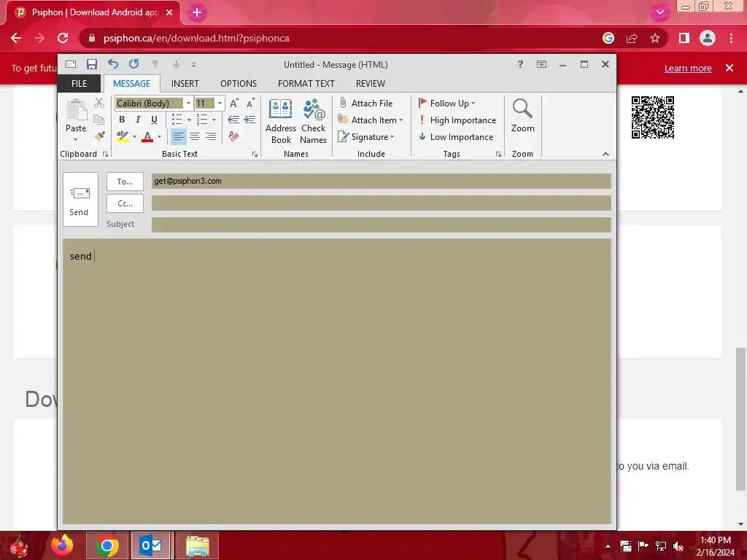The width and height of the screenshot is (747, 560).
Task: Click the To... recipients button
Action: coord(125,182)
